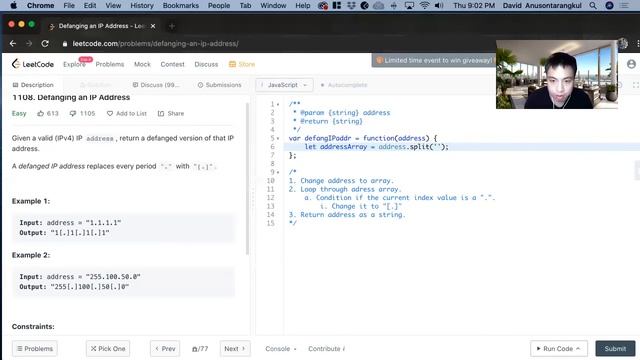Open Notification Center icon
Image resolution: width=640 pixels, height=360 pixels.
click(624, 5)
